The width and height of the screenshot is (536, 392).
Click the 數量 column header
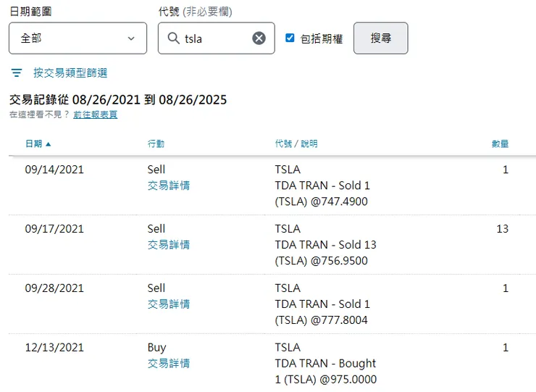coord(500,144)
